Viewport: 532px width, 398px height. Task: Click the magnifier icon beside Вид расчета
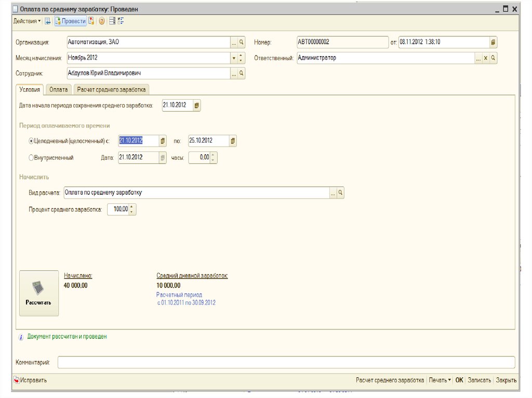(340, 193)
